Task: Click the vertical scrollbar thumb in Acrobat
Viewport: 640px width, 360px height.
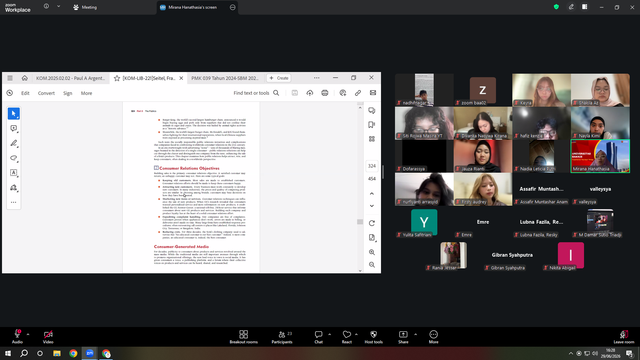Action: [x=360, y=222]
